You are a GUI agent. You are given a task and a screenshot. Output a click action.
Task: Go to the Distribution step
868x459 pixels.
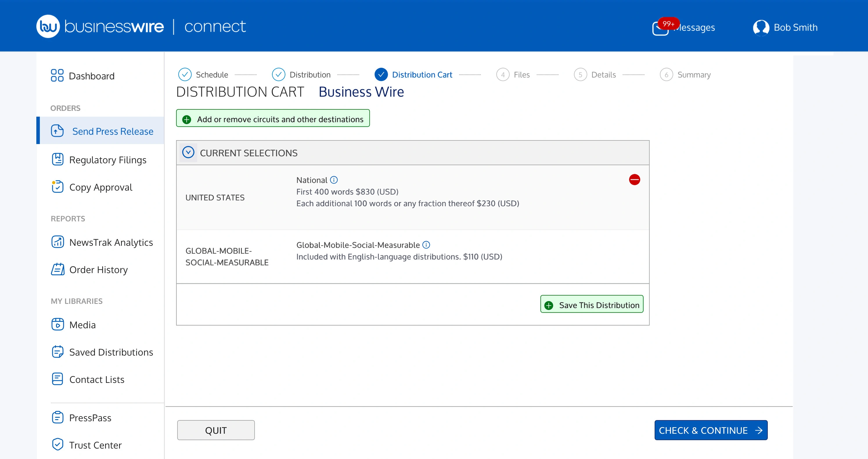[301, 75]
